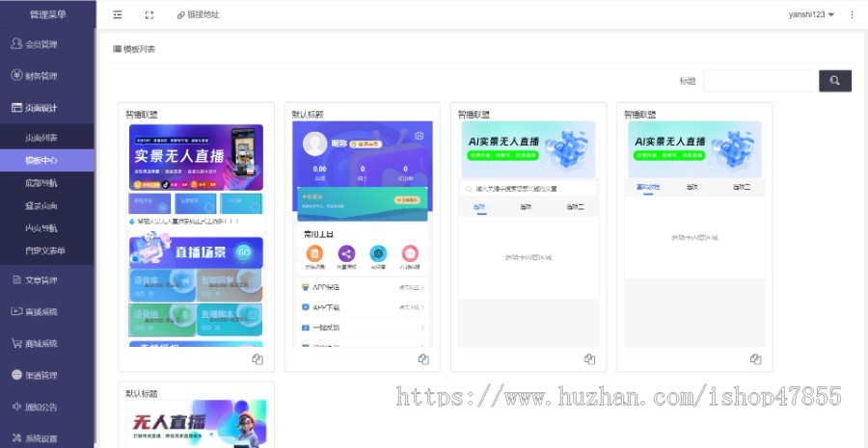
Task: Open 自定义表单 submenu item
Action: click(47, 250)
